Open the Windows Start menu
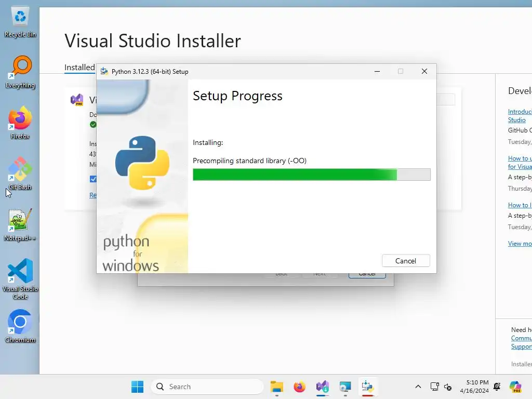 point(137,387)
